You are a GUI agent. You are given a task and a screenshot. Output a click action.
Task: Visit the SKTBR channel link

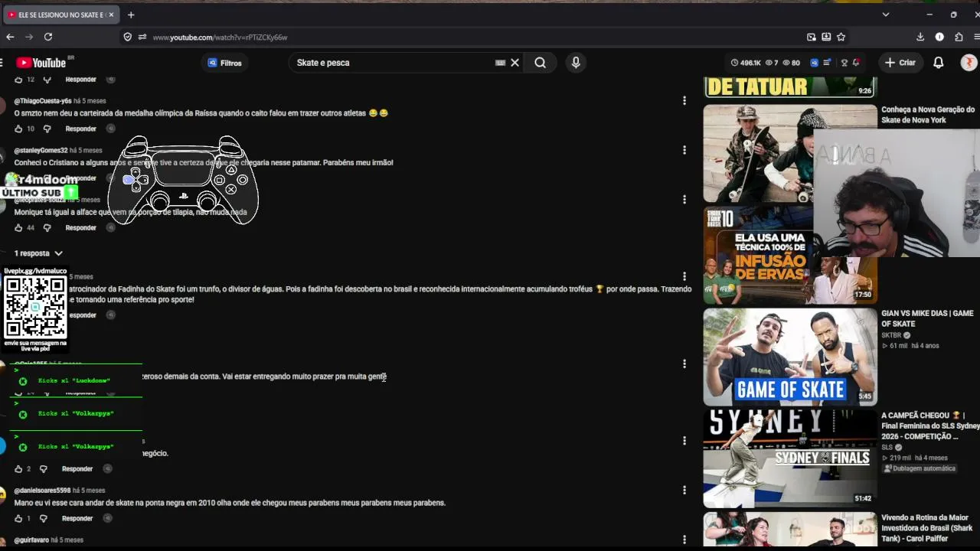point(891,335)
